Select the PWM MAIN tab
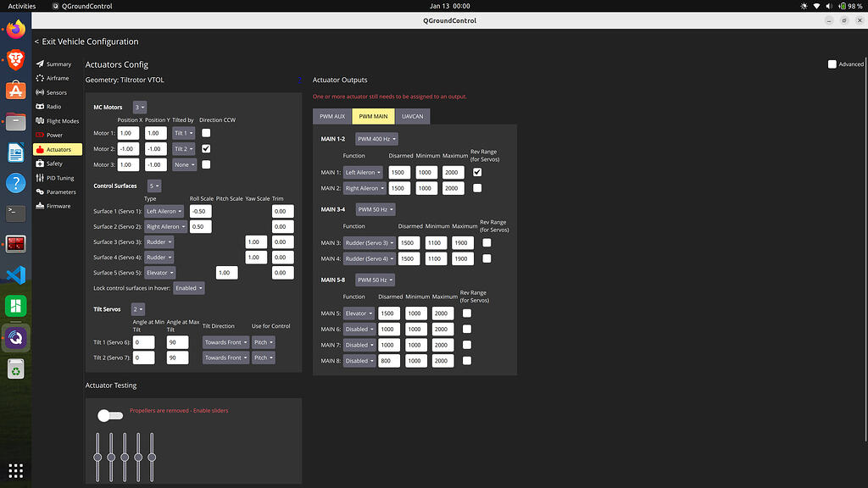Viewport: 868px width, 488px height. tap(373, 116)
